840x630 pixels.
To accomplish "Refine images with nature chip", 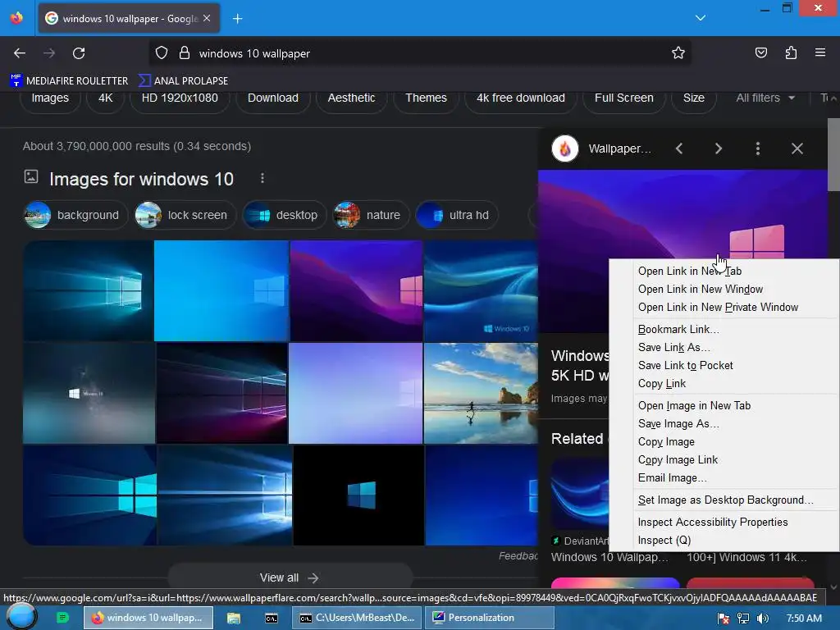I will click(x=371, y=216).
